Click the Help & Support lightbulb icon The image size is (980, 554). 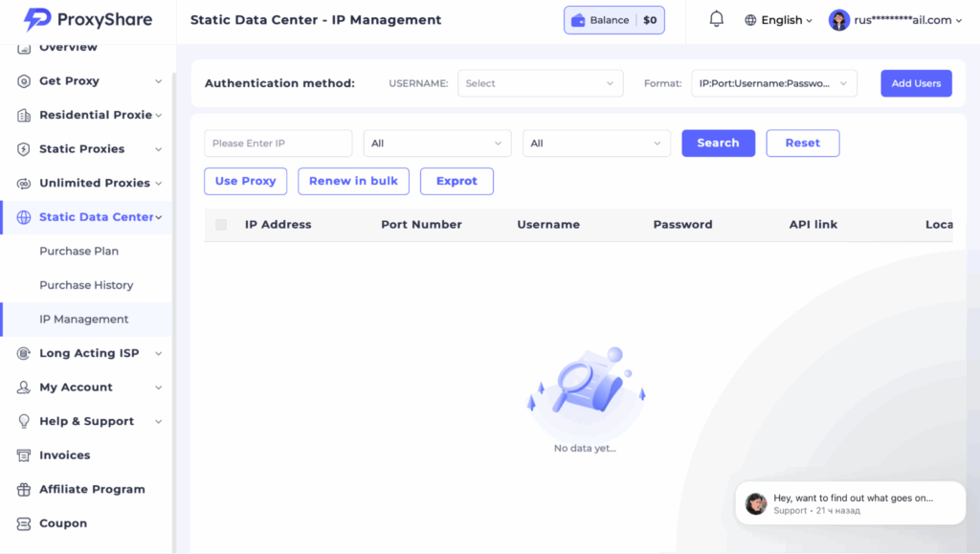(24, 422)
